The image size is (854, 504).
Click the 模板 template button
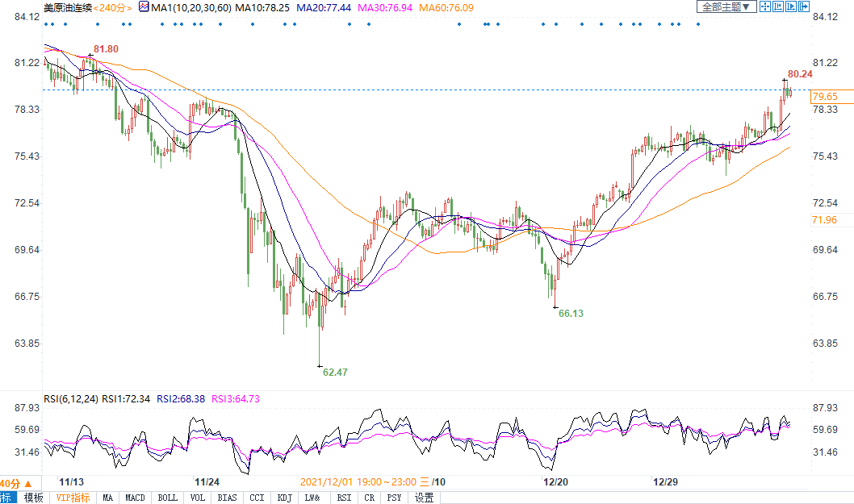point(33,498)
